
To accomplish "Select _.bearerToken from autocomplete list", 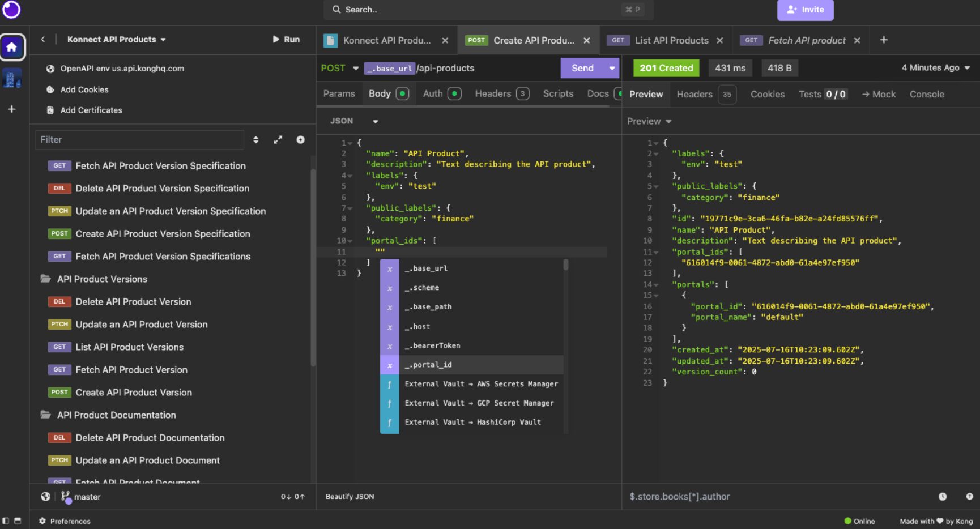I will tap(471, 345).
